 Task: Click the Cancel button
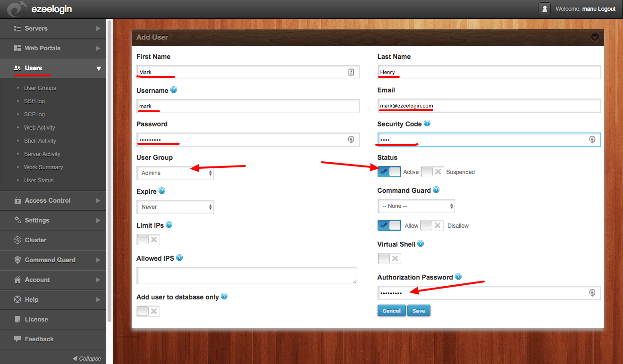click(x=392, y=311)
